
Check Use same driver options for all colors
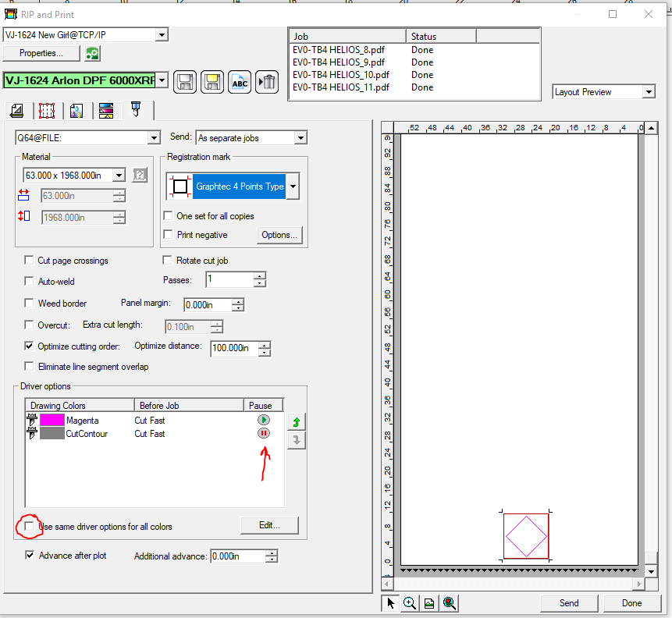pos(29,526)
